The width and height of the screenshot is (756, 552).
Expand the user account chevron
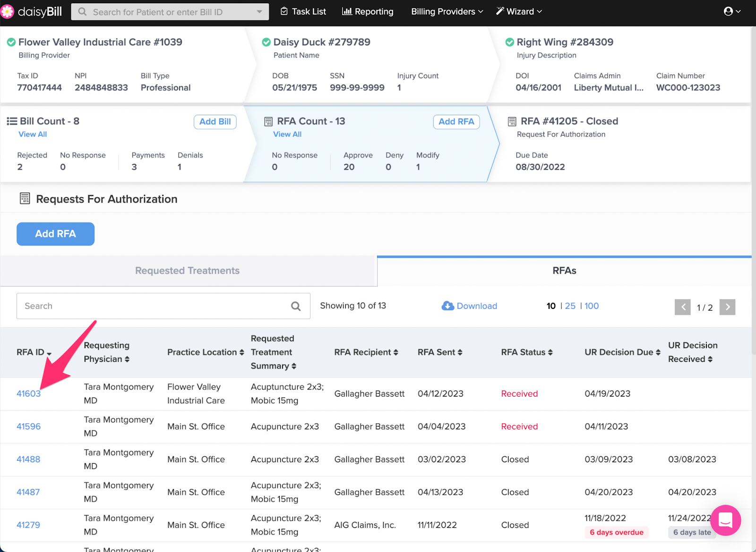(739, 11)
